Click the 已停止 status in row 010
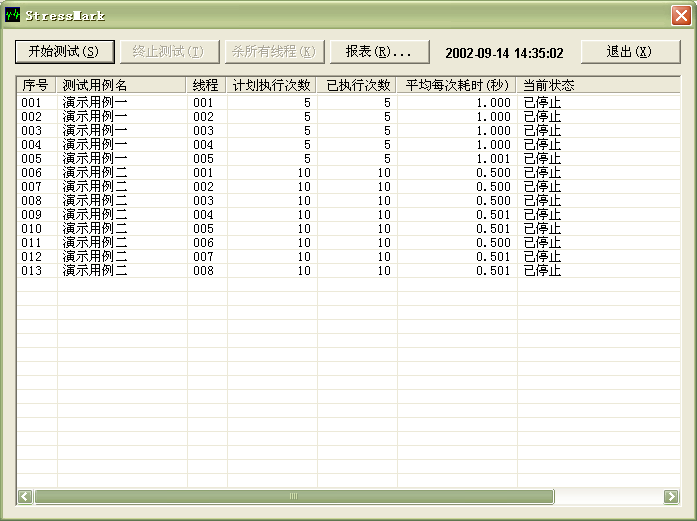Image resolution: width=697 pixels, height=521 pixels. pyautogui.click(x=542, y=229)
